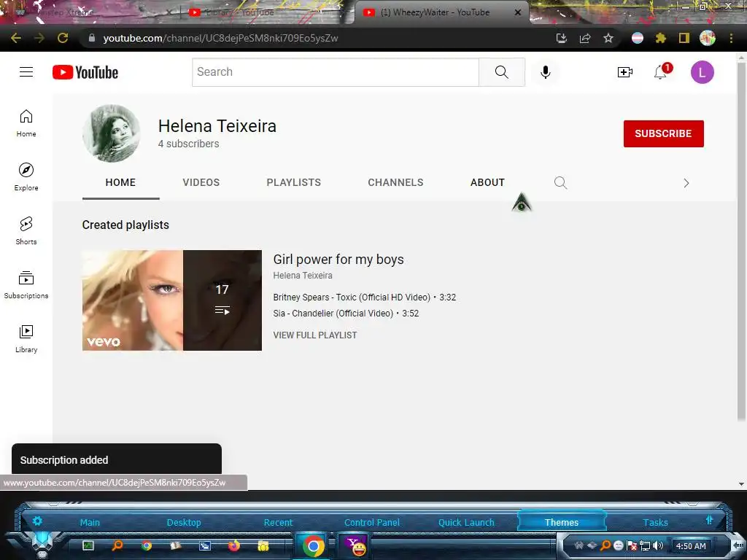Image resolution: width=747 pixels, height=560 pixels.
Task: Click the large Chrome taskbar button
Action: [x=313, y=545]
